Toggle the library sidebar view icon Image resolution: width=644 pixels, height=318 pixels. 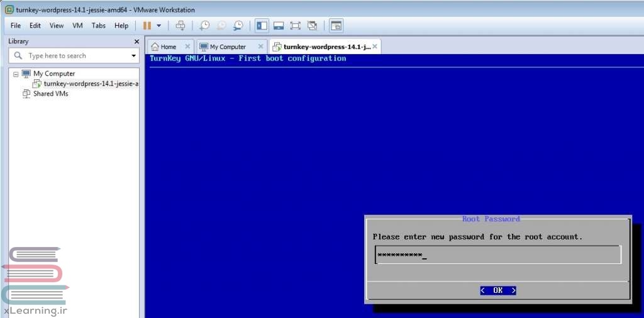[x=262, y=26]
